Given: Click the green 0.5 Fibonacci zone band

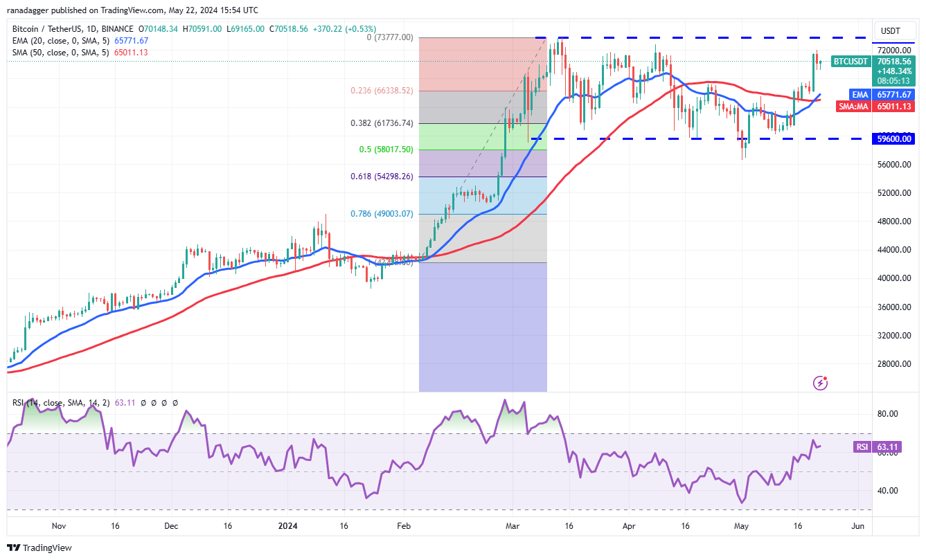Looking at the screenshot, I should [483, 136].
